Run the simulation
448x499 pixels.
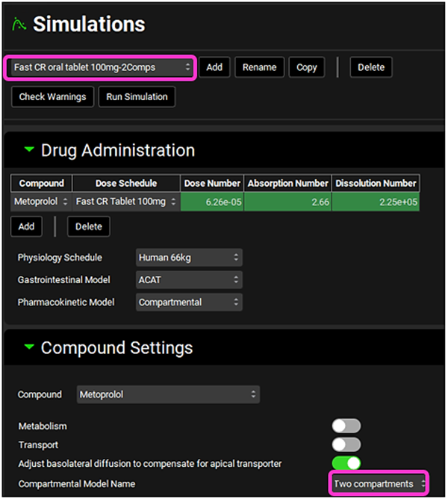coord(137,97)
